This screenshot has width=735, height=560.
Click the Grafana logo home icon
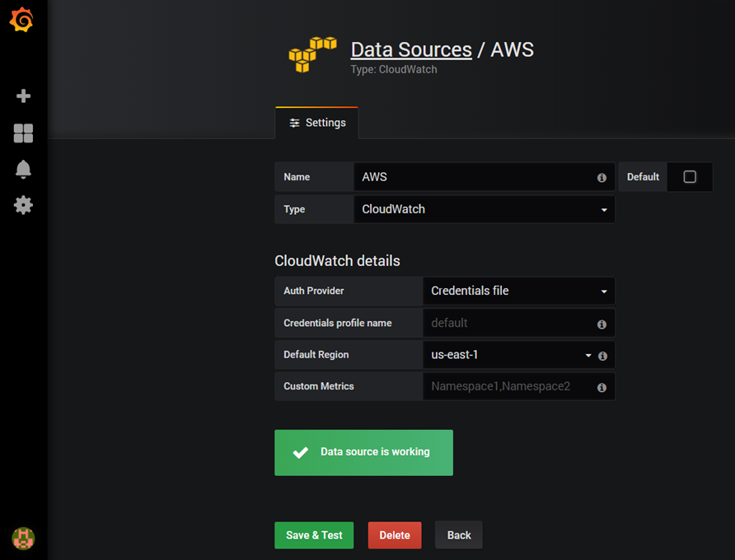pos(22,21)
